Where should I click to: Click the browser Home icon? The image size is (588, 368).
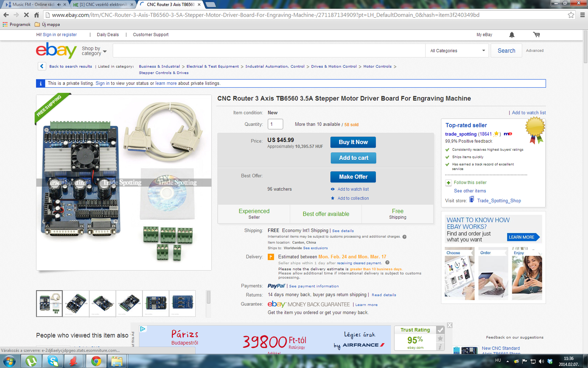click(x=37, y=15)
